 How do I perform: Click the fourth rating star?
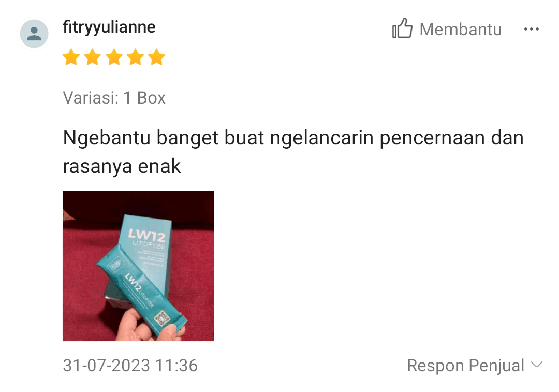pos(136,57)
